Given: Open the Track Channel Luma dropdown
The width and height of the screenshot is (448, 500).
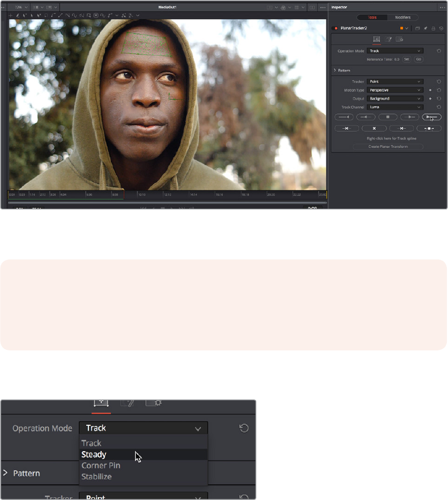Looking at the screenshot, I should 395,107.
